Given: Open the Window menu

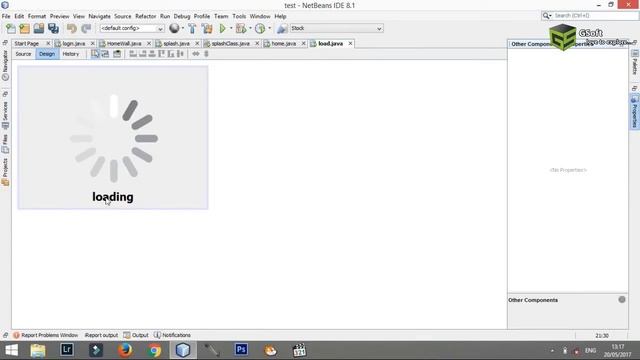Looking at the screenshot, I should click(x=260, y=16).
